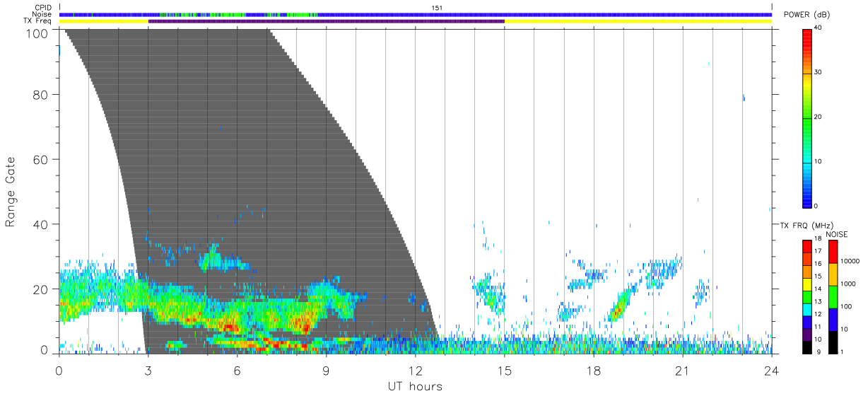868x401 pixels.
Task: Click the '30' label on Power colorbar
Action: click(x=817, y=73)
